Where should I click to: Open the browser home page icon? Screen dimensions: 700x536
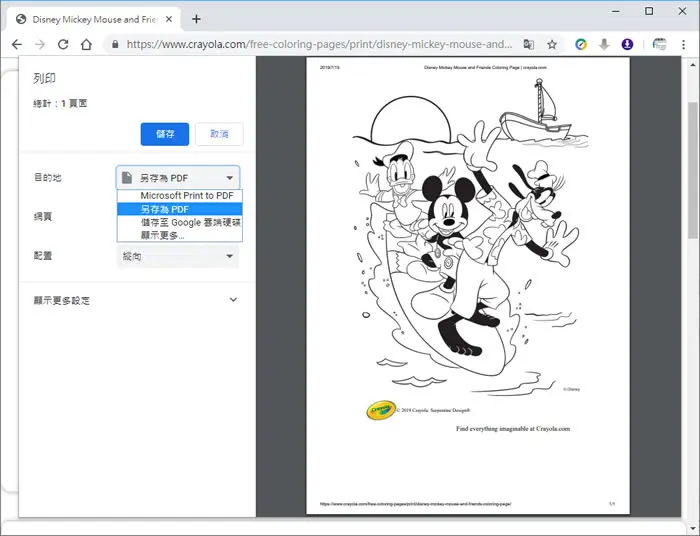pos(86,44)
